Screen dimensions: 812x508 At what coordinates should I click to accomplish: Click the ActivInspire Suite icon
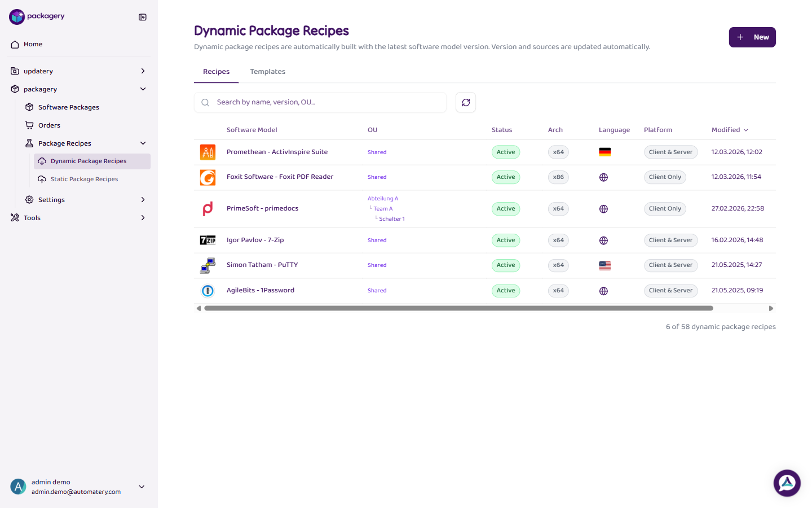(208, 151)
